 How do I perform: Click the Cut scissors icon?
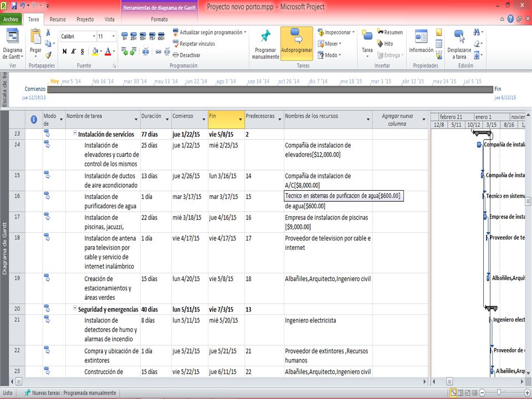[x=48, y=33]
